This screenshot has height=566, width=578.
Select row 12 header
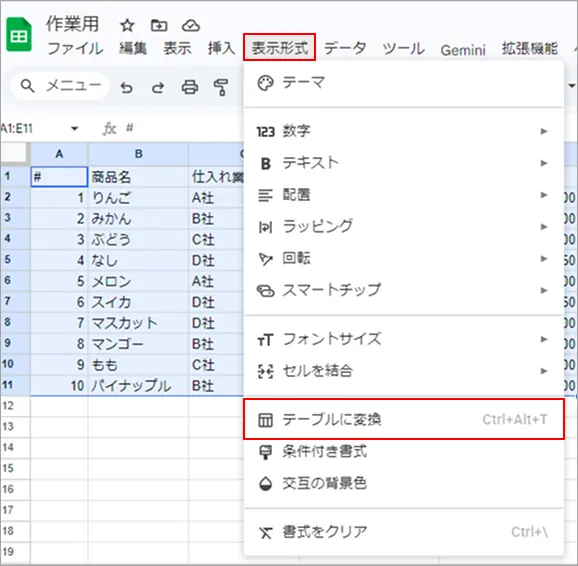(15, 406)
